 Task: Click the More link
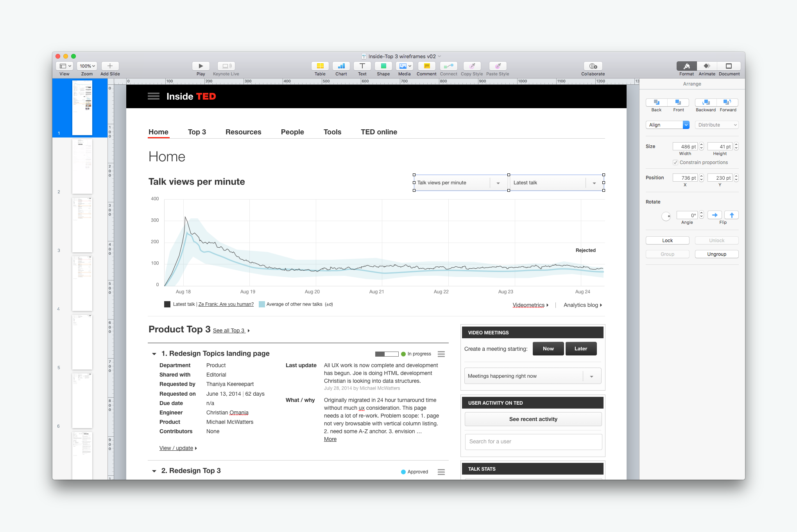(330, 439)
